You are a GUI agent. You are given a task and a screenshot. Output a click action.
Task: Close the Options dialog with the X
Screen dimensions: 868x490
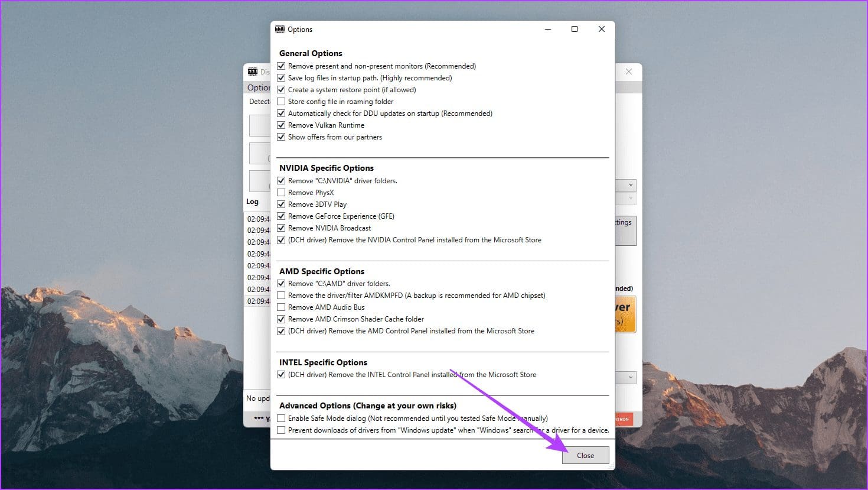601,29
